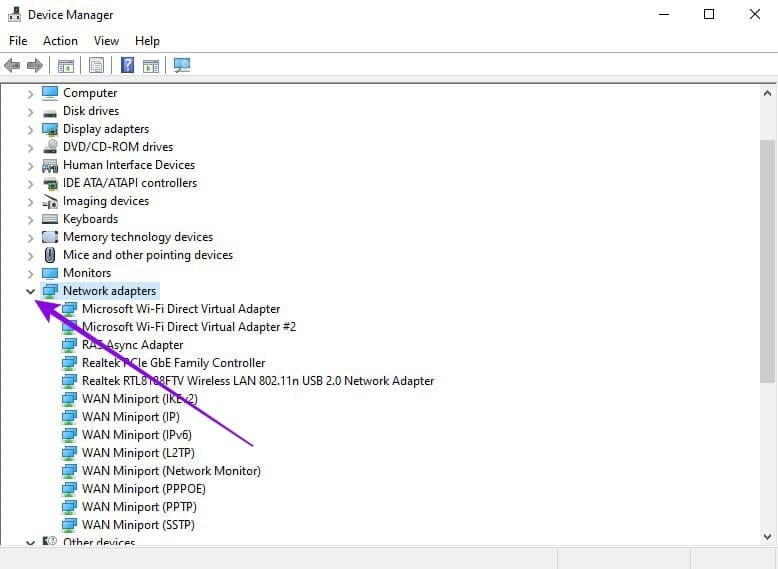Select Realtek PCIe GbE Family Controller
This screenshot has width=778, height=569.
click(x=173, y=363)
